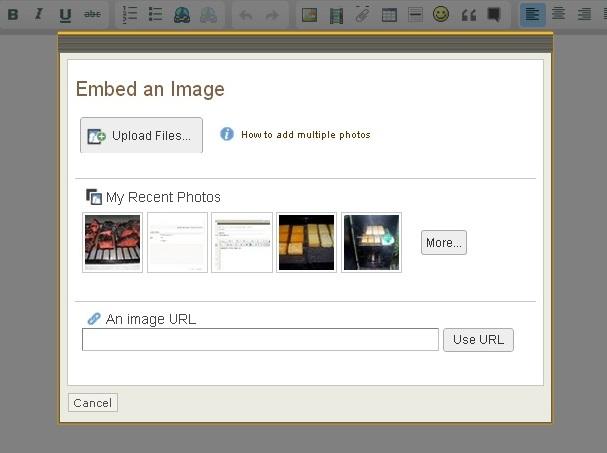Choose the fifth recent photo thumbnail
Image resolution: width=607 pixels, height=453 pixels.
[x=371, y=242]
